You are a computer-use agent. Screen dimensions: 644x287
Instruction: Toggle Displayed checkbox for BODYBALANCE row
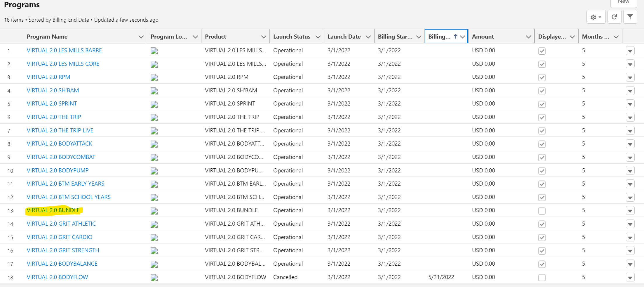coord(542,264)
